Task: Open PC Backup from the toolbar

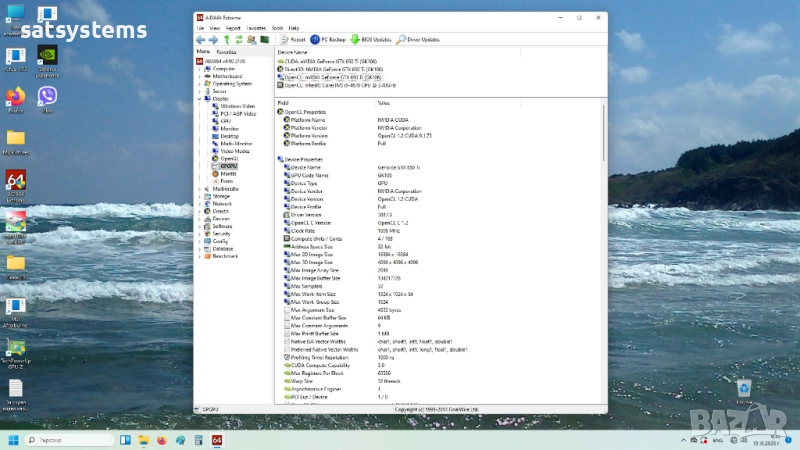Action: pos(329,39)
